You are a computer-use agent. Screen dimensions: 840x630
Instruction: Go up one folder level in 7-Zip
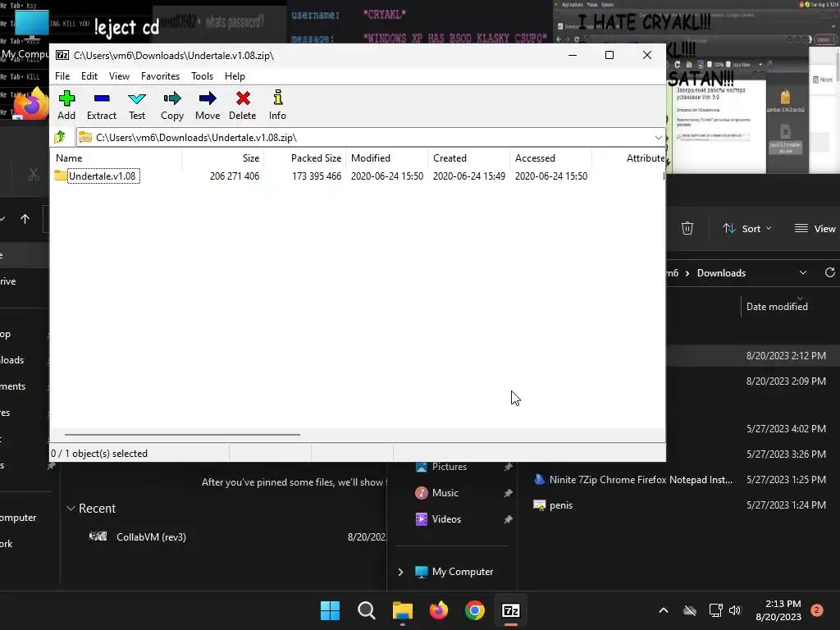click(x=59, y=137)
